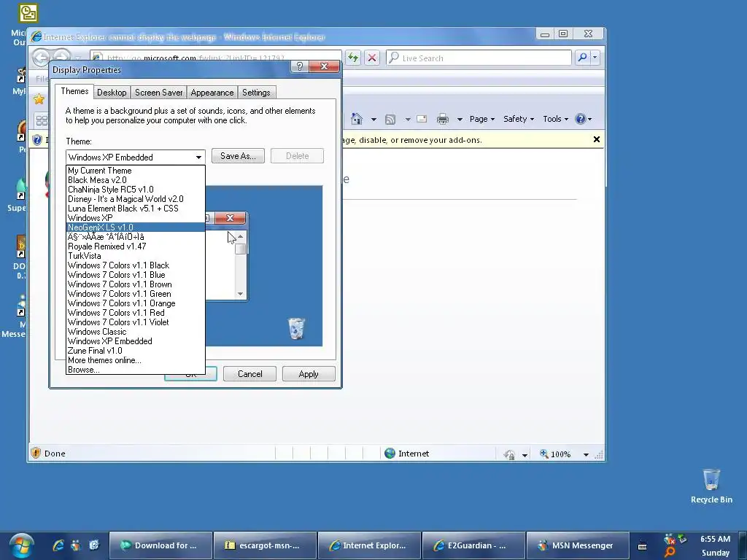Screen dimensions: 747x560
Task: Expand the Print dropdown arrow
Action: [460, 119]
